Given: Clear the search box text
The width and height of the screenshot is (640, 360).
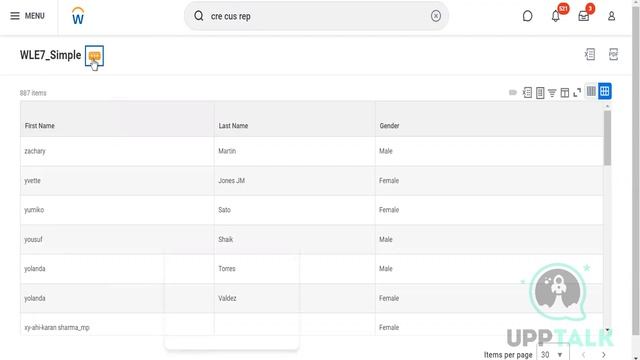Looking at the screenshot, I should pyautogui.click(x=436, y=16).
